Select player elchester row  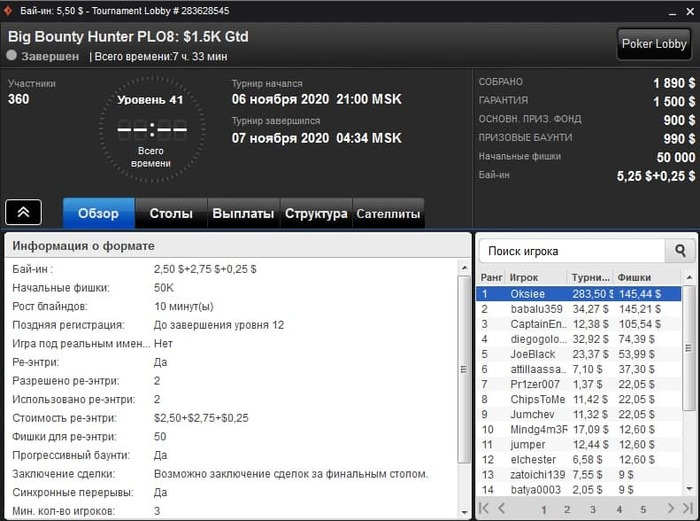pyautogui.click(x=579, y=459)
